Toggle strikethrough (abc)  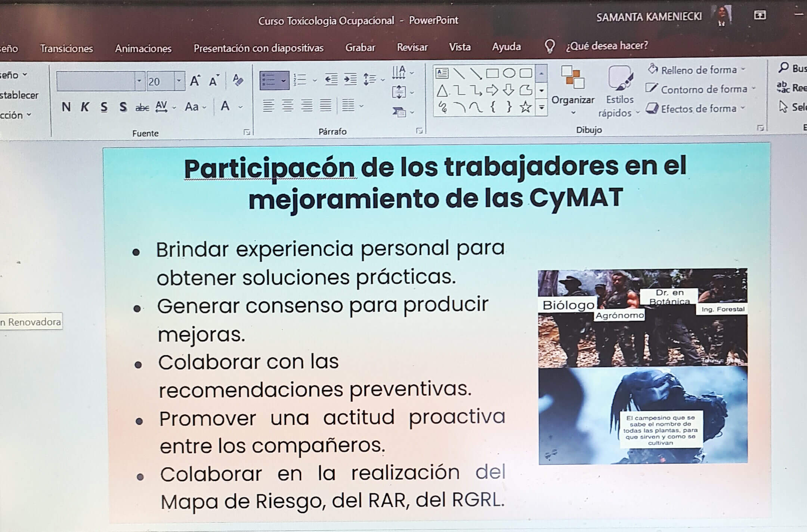(142, 108)
